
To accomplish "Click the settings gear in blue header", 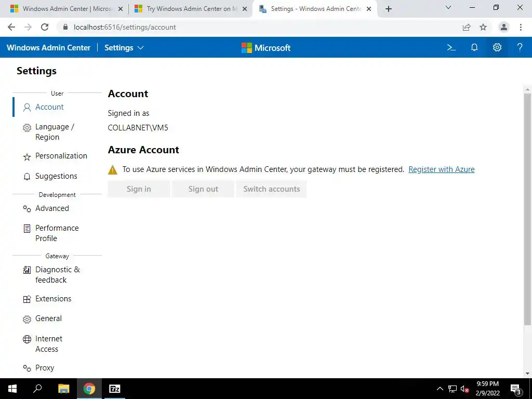I will pyautogui.click(x=497, y=47).
